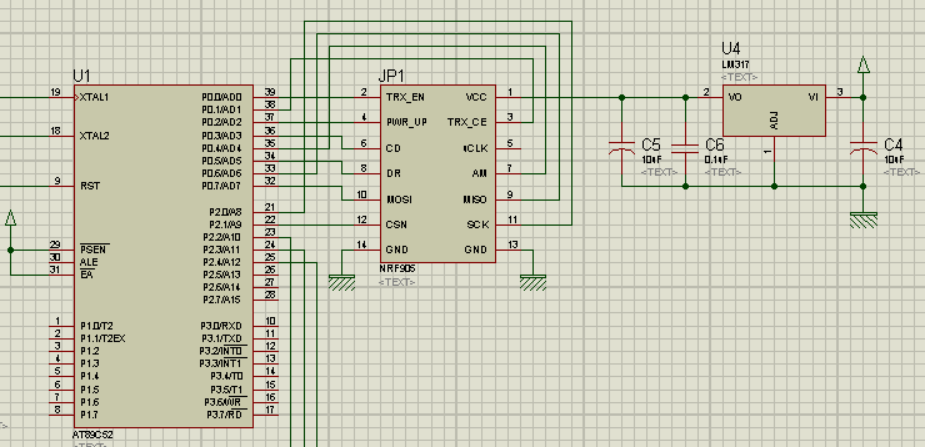Click the C4 capacitor symbol

(x=862, y=148)
